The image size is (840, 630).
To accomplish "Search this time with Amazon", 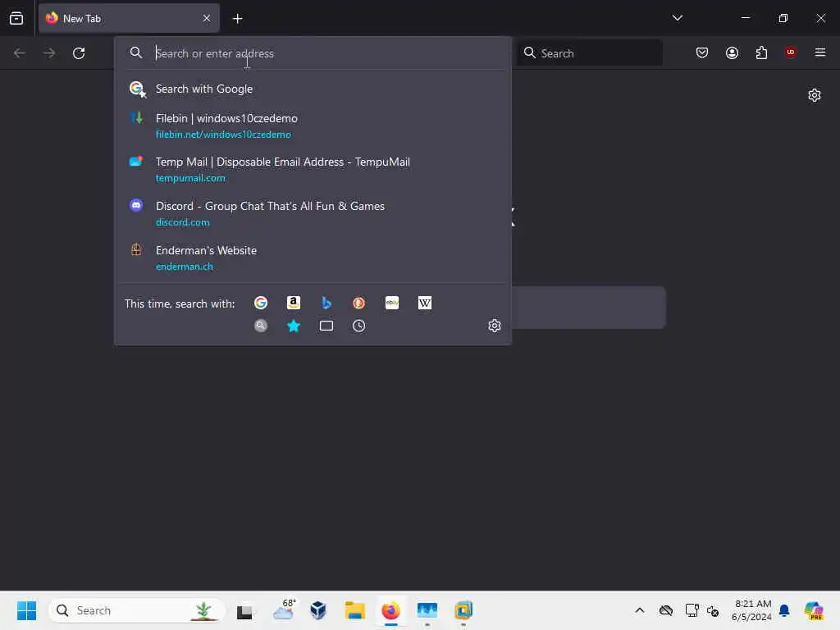I will tap(294, 304).
